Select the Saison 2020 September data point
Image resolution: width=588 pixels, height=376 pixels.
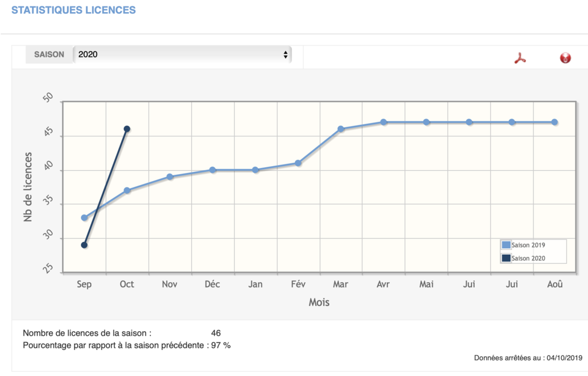(x=84, y=245)
